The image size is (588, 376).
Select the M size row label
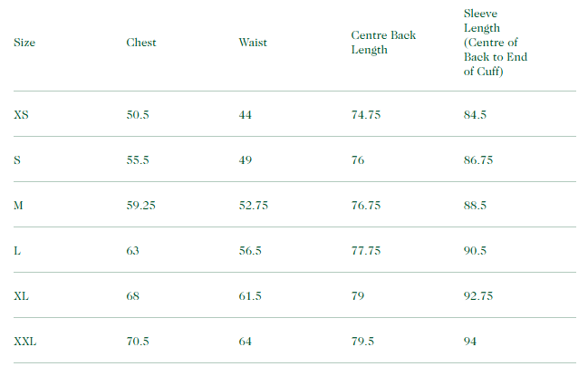click(19, 206)
